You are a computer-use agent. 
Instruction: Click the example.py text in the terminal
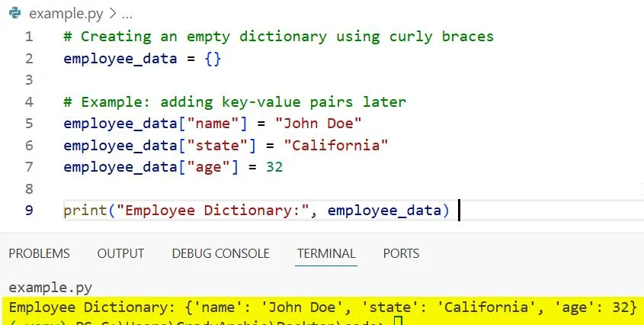pos(50,288)
